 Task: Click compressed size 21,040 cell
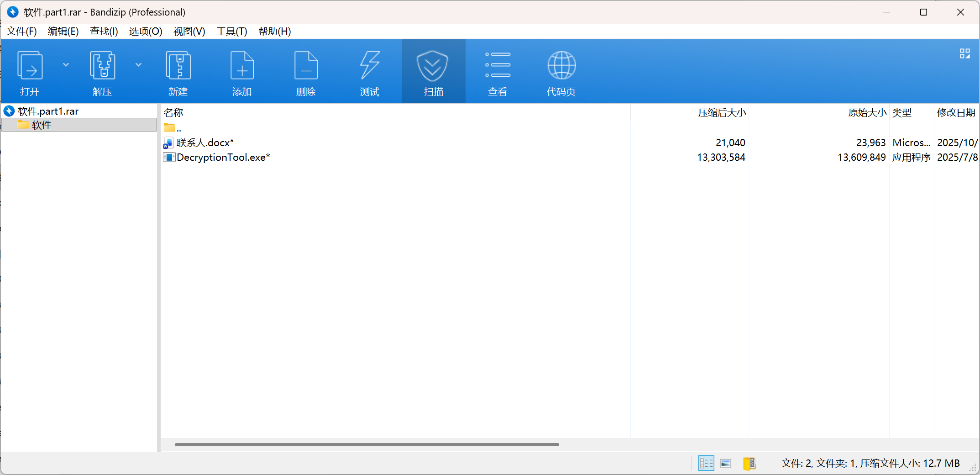coord(730,143)
